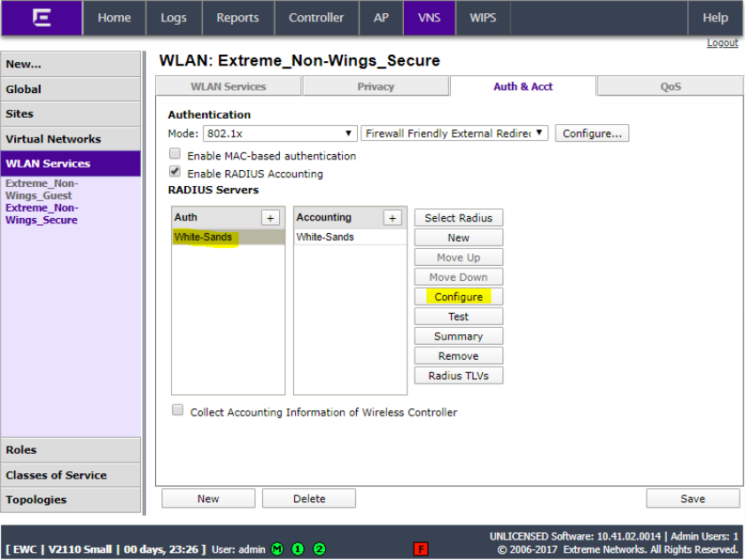Image resolution: width=745 pixels, height=560 pixels.
Task: Open the Logs menu
Action: [174, 18]
